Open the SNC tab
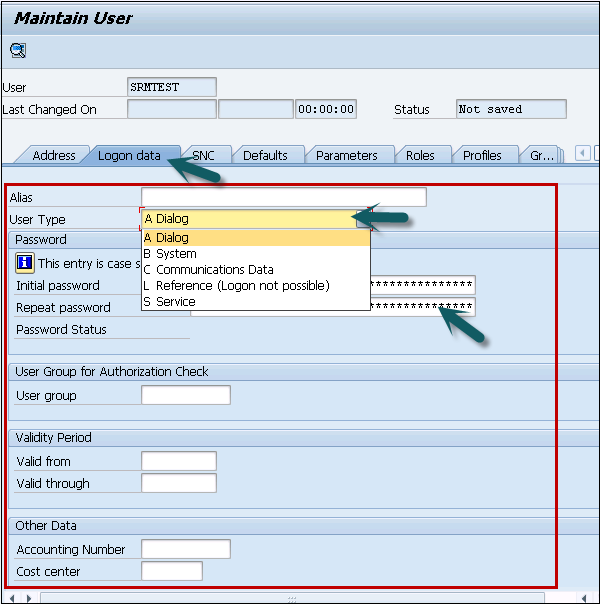 tap(203, 155)
